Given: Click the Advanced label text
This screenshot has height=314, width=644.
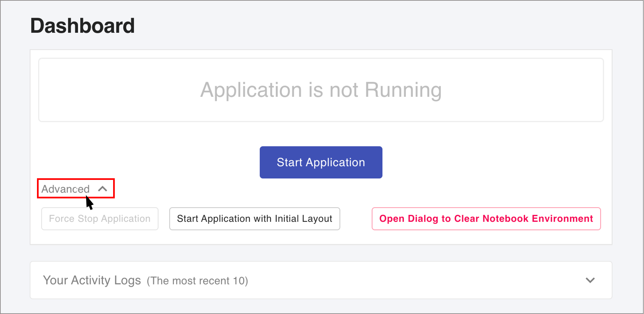Looking at the screenshot, I should (65, 189).
